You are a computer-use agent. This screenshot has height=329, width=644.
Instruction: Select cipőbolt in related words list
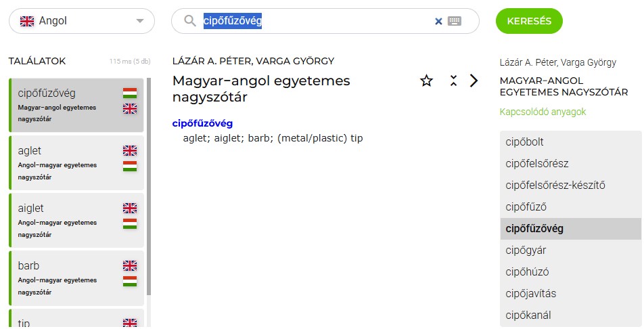(570, 142)
